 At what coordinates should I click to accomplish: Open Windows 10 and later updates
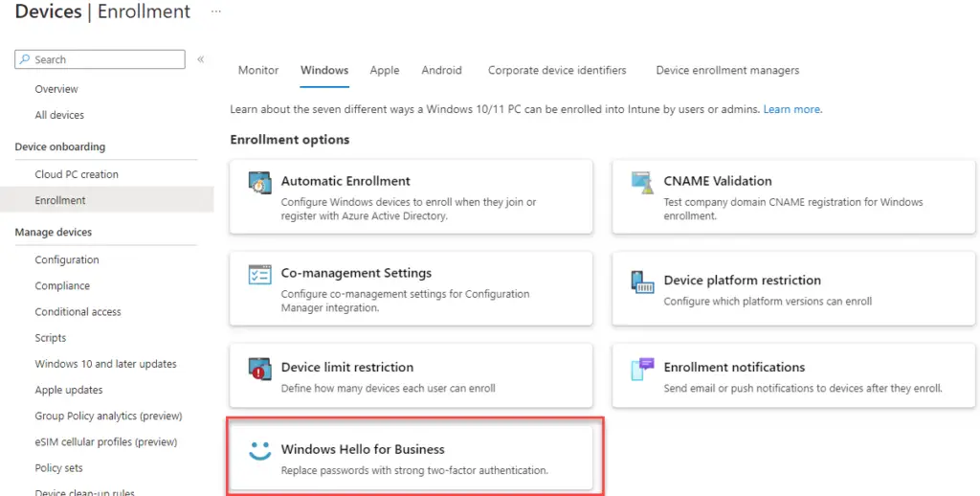[x=105, y=364]
